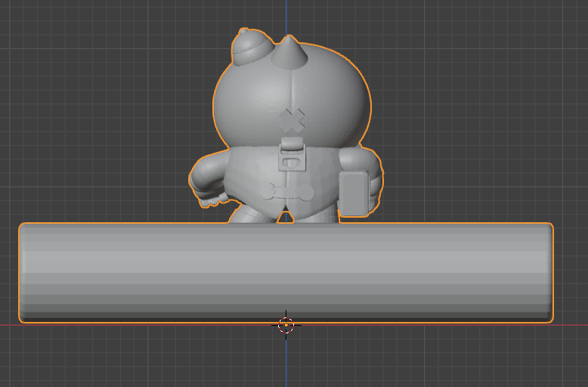This screenshot has height=387, width=588.
Task: Select the rectangular box on the right arm
Action: click(354, 193)
